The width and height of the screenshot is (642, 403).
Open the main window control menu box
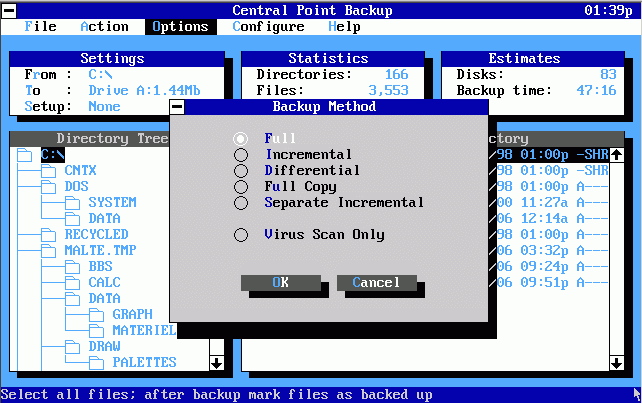9,11
